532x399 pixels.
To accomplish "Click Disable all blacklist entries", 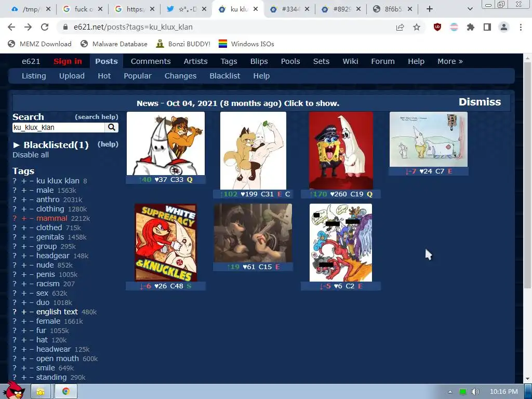I will 31,155.
